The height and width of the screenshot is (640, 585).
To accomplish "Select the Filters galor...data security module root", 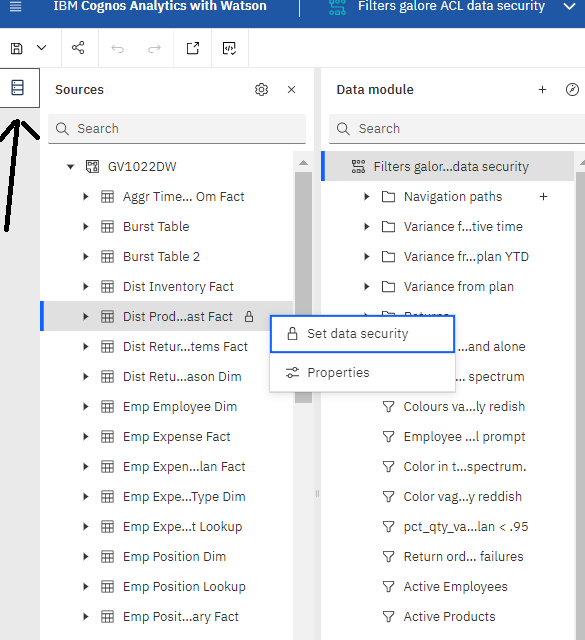I will click(x=449, y=167).
